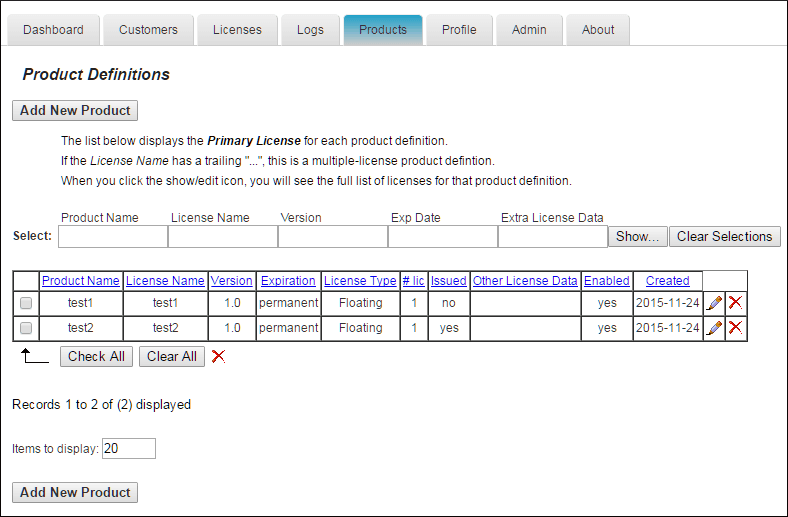Sort table by Expiration column link

pos(288,281)
